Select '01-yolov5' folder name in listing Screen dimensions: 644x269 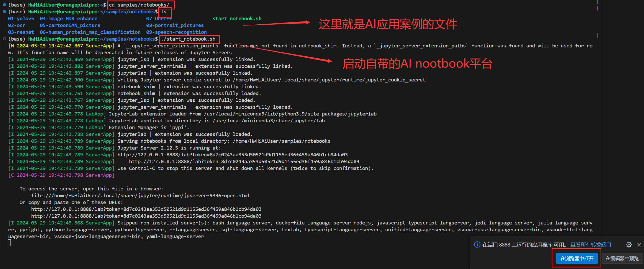[21, 19]
